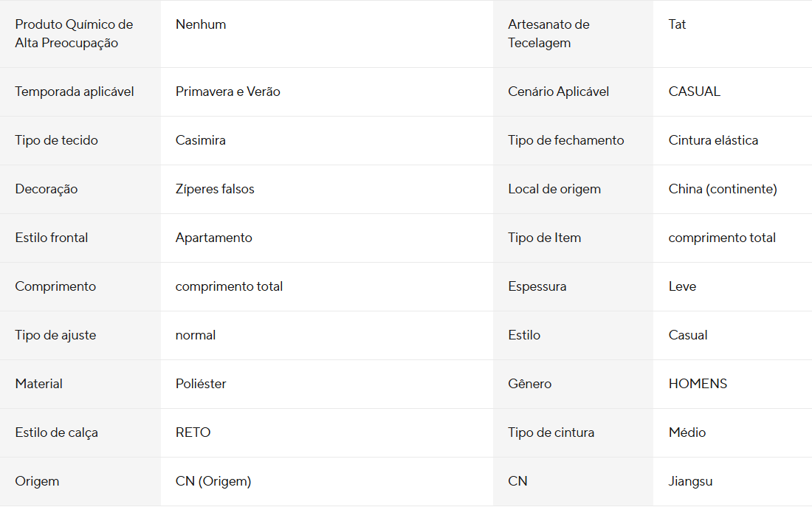The width and height of the screenshot is (812, 507).
Task: Click the 'Cintura elástica' closure value
Action: [x=713, y=140]
